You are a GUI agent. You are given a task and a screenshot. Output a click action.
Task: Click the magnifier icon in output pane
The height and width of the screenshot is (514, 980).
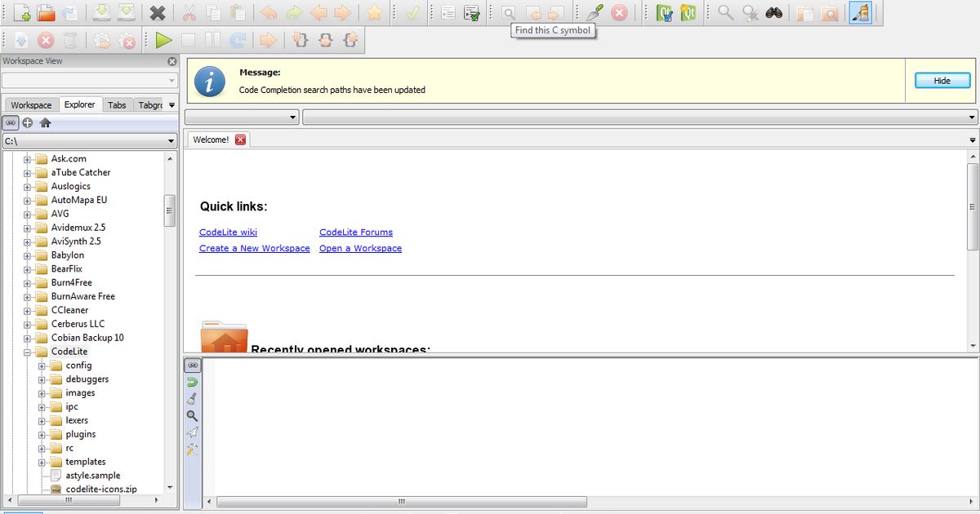click(192, 415)
